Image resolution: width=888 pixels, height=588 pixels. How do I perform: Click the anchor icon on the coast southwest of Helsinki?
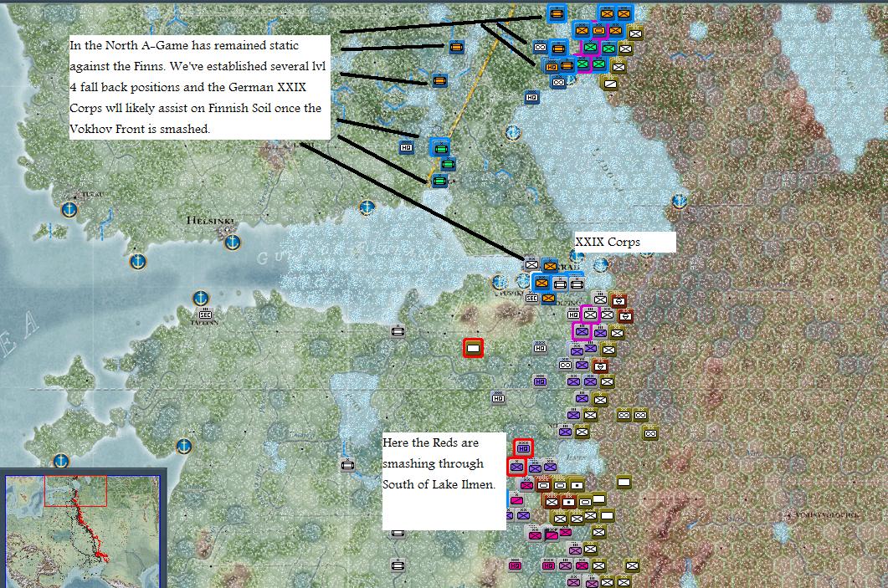137,262
